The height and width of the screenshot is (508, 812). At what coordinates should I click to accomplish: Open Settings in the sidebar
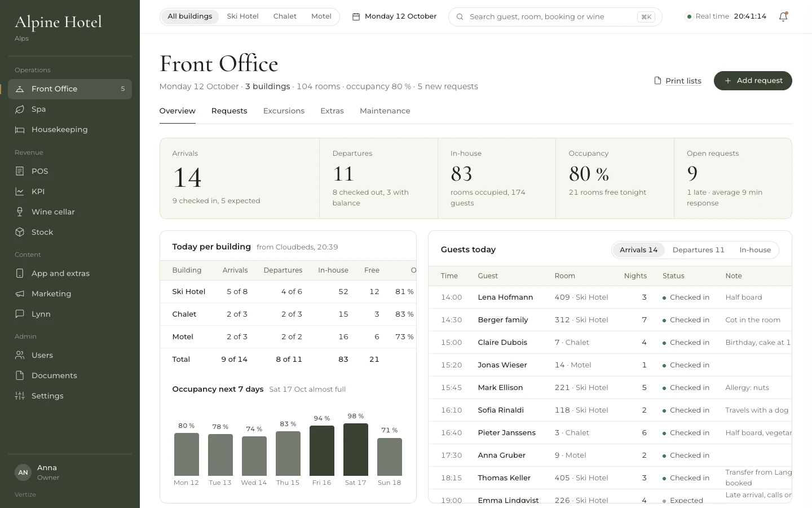[x=70, y=396]
